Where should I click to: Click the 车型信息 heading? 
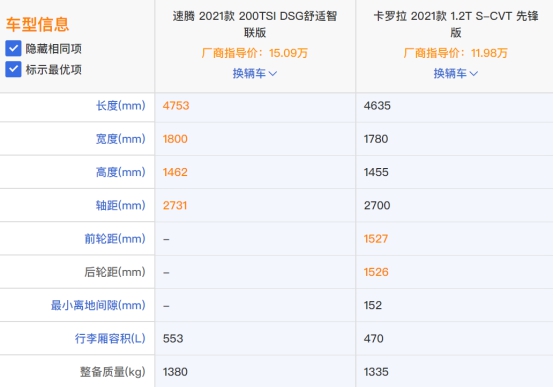coord(37,24)
